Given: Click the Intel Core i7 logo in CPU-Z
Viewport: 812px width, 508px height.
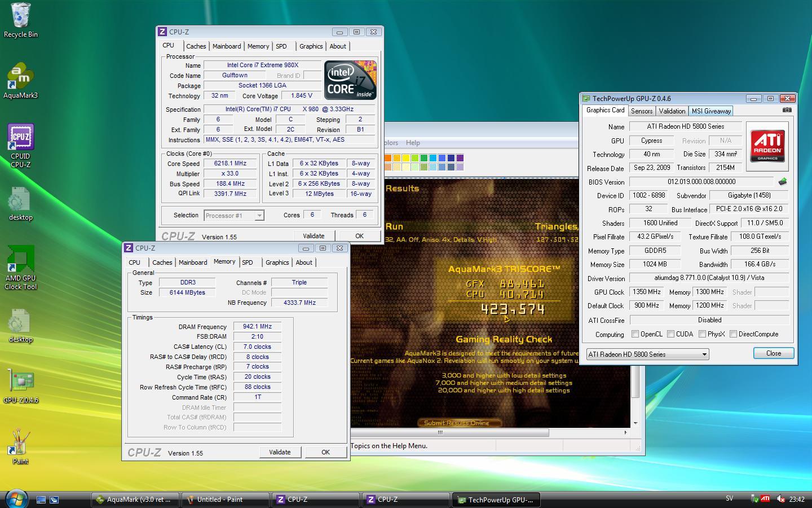Looking at the screenshot, I should 350,80.
